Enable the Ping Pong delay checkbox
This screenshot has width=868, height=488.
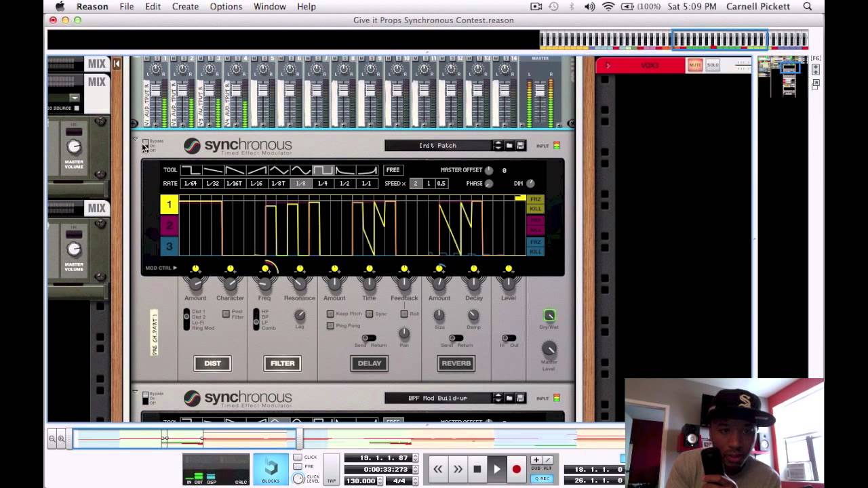coord(331,325)
